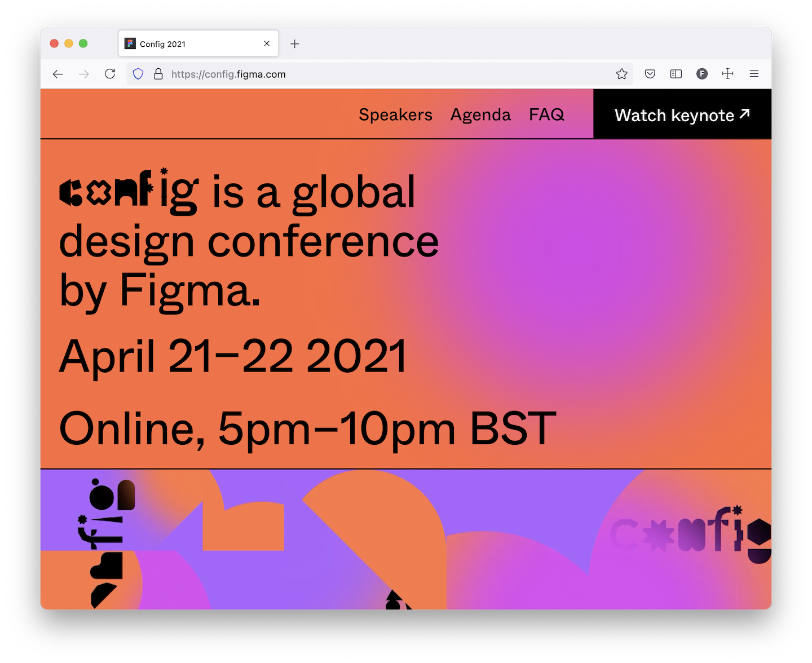Image resolution: width=812 pixels, height=663 pixels.
Task: Open the hamburger application menu
Action: click(754, 74)
